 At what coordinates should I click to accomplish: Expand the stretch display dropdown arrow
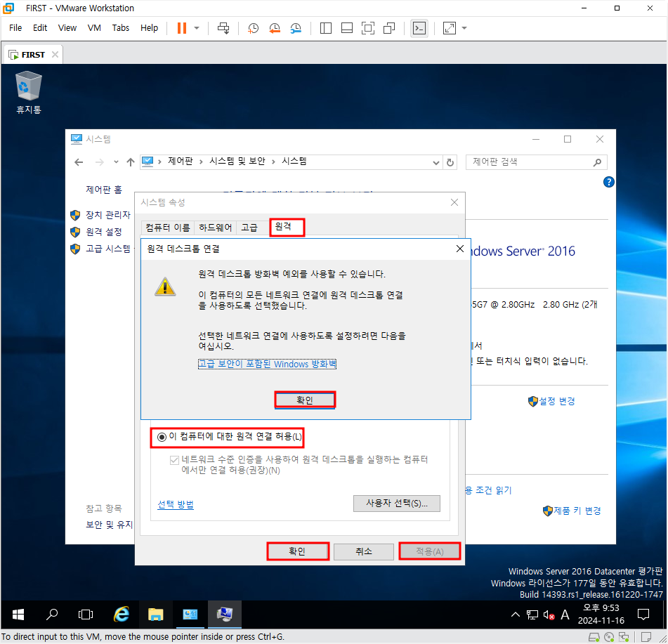(x=464, y=28)
